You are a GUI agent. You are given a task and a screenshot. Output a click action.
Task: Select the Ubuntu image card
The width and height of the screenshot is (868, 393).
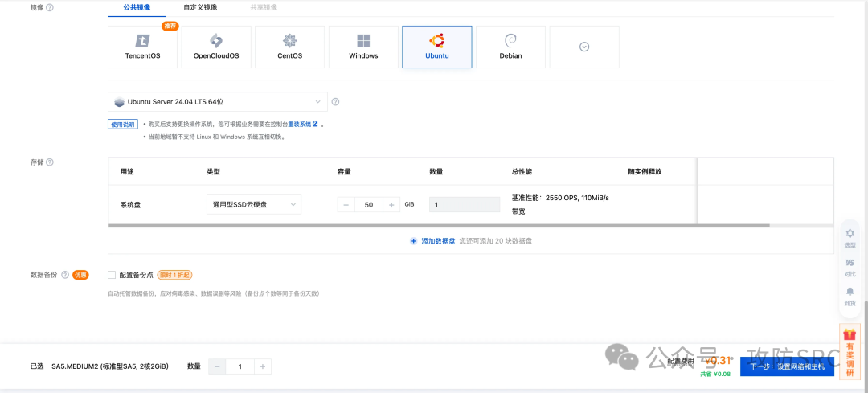coord(436,47)
